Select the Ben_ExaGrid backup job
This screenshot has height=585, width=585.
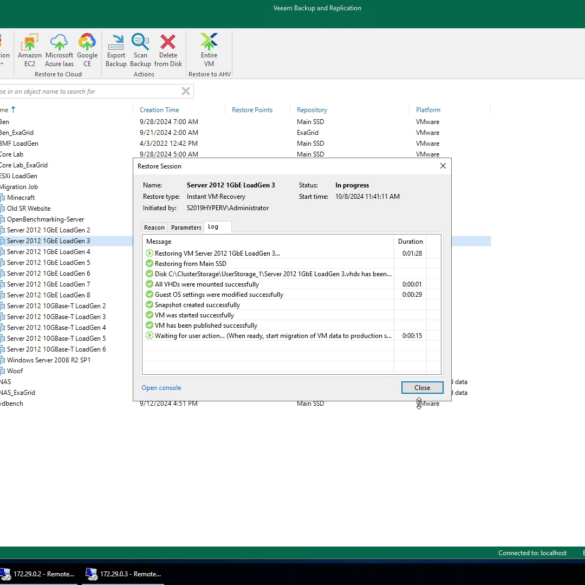tap(17, 132)
